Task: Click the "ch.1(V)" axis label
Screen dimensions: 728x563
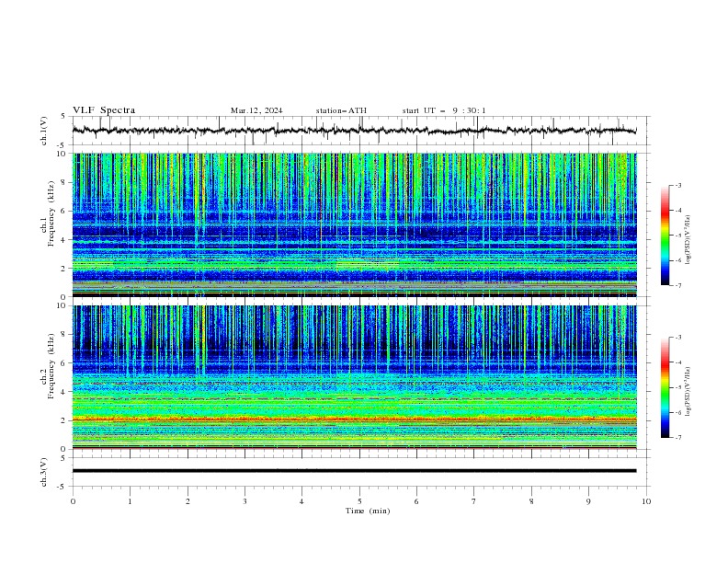Action: point(43,131)
